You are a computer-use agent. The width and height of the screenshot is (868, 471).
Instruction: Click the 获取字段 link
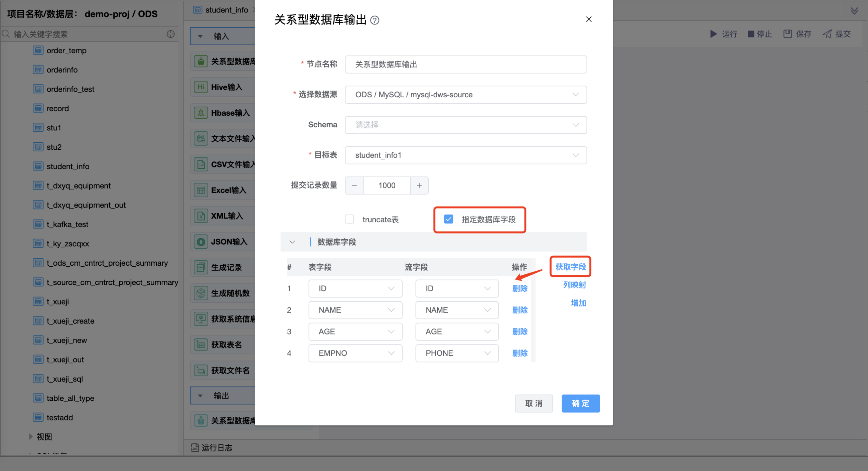tap(570, 267)
